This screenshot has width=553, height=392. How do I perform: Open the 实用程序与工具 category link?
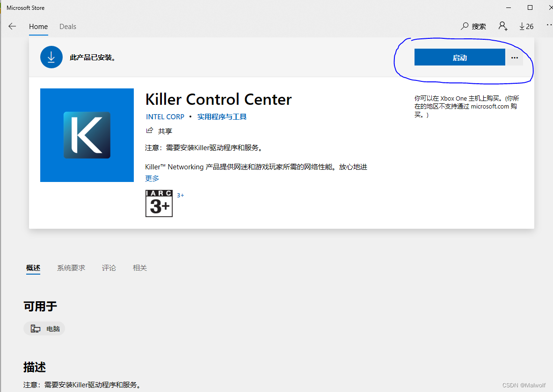[222, 116]
